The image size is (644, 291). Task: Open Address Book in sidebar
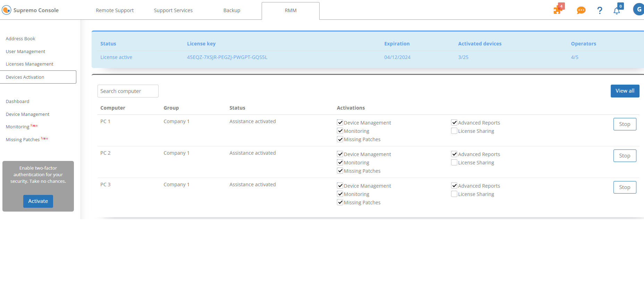[20, 38]
